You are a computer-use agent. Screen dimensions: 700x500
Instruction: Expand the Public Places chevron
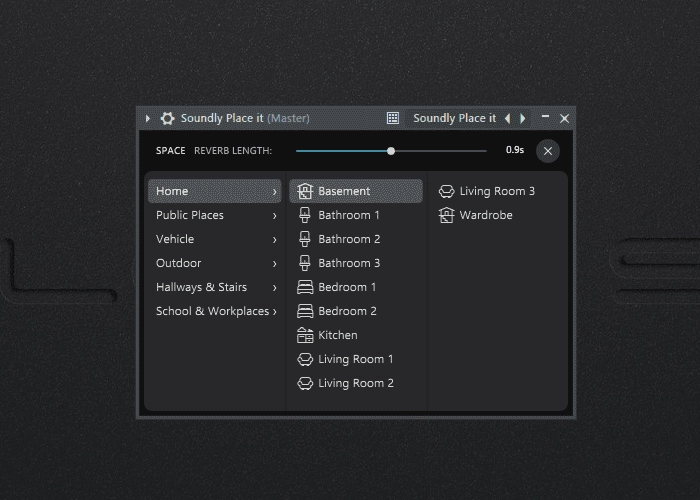[275, 216]
